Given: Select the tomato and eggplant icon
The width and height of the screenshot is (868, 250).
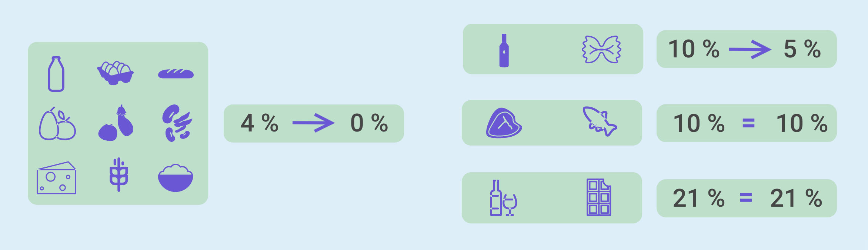Looking at the screenshot, I should coord(116,123).
